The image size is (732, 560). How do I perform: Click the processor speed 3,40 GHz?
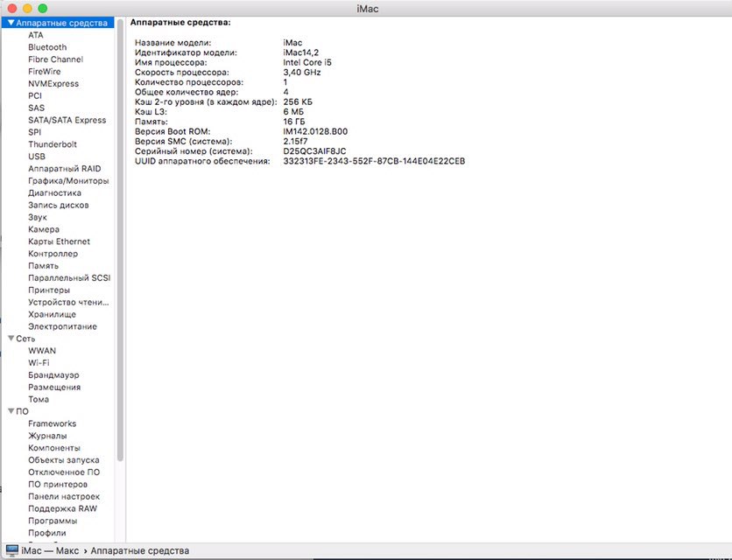[x=301, y=73]
